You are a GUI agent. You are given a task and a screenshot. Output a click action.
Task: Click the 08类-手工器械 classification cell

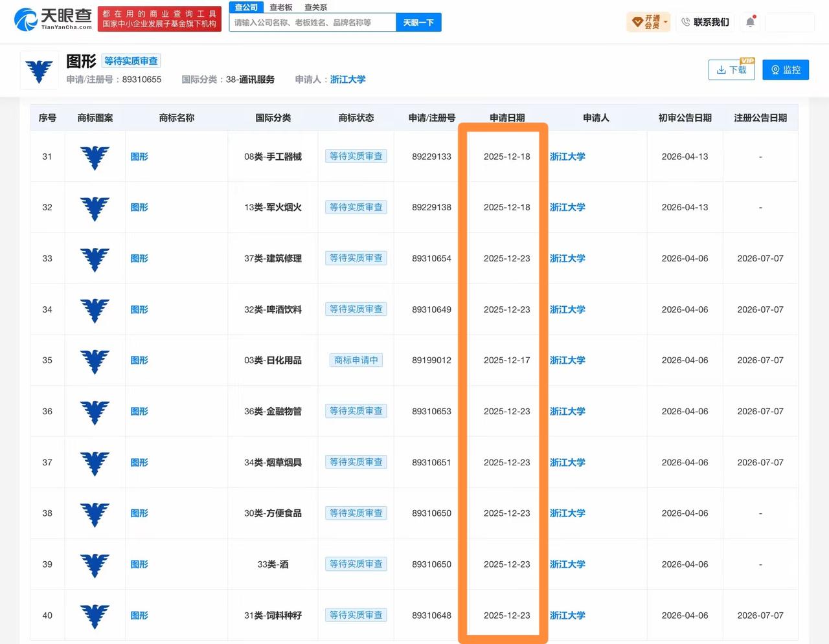(x=273, y=157)
